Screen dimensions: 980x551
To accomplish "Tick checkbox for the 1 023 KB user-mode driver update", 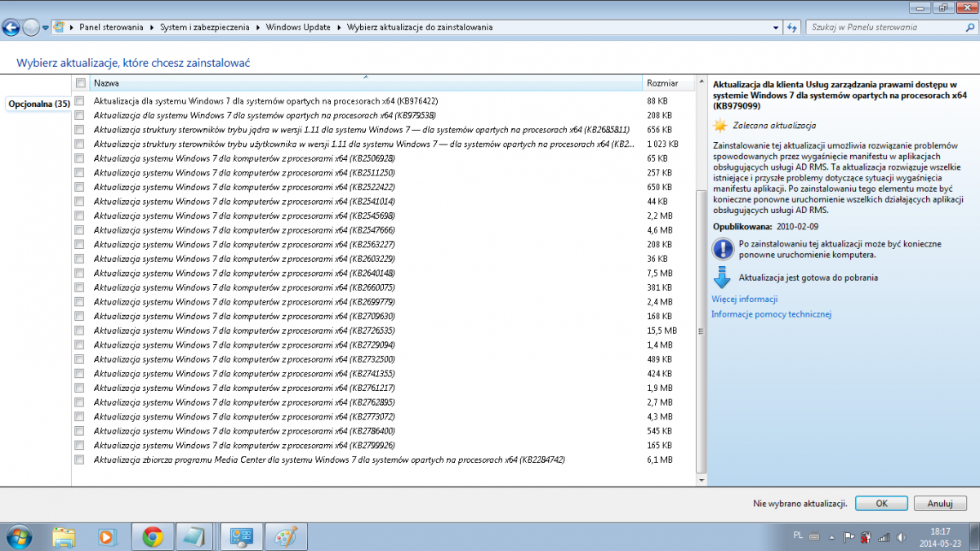I will click(79, 144).
